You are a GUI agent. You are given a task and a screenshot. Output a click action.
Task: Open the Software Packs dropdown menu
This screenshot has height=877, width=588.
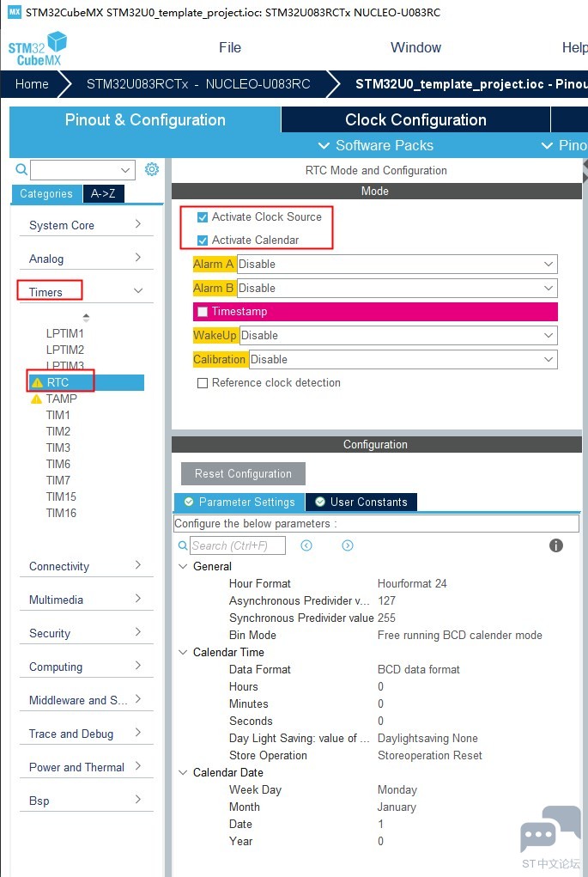pos(376,145)
